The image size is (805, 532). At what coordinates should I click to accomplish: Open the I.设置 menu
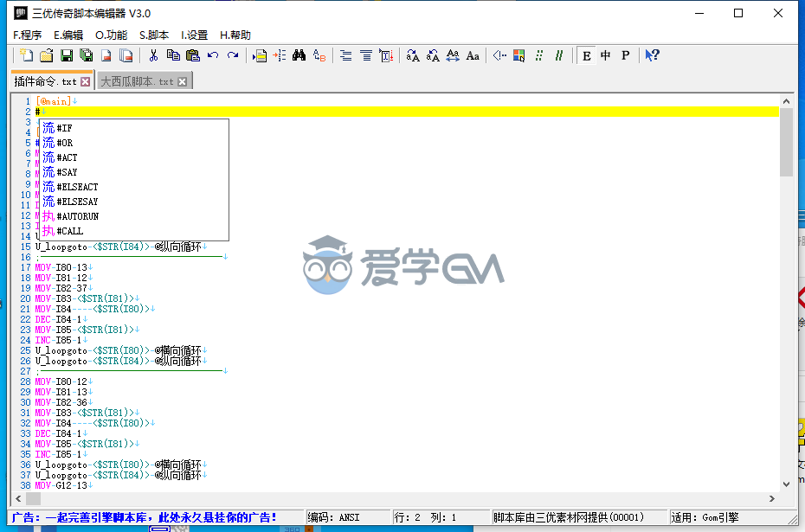(x=194, y=35)
